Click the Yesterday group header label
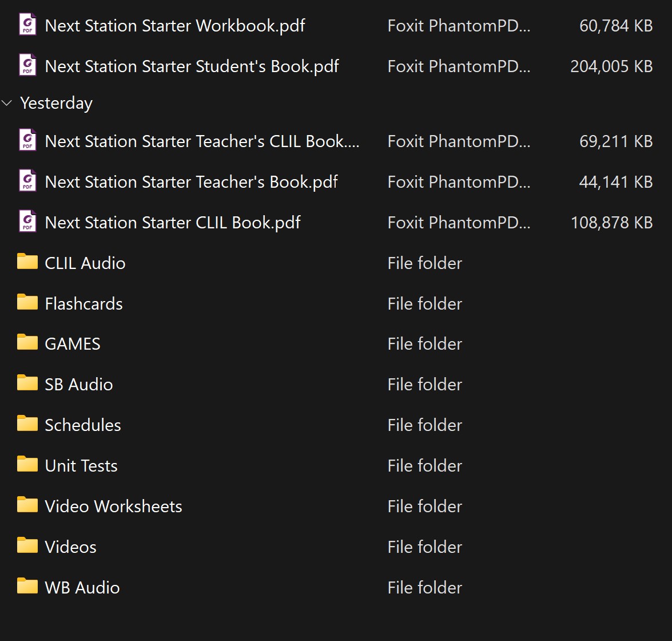The width and height of the screenshot is (672, 641). click(56, 104)
